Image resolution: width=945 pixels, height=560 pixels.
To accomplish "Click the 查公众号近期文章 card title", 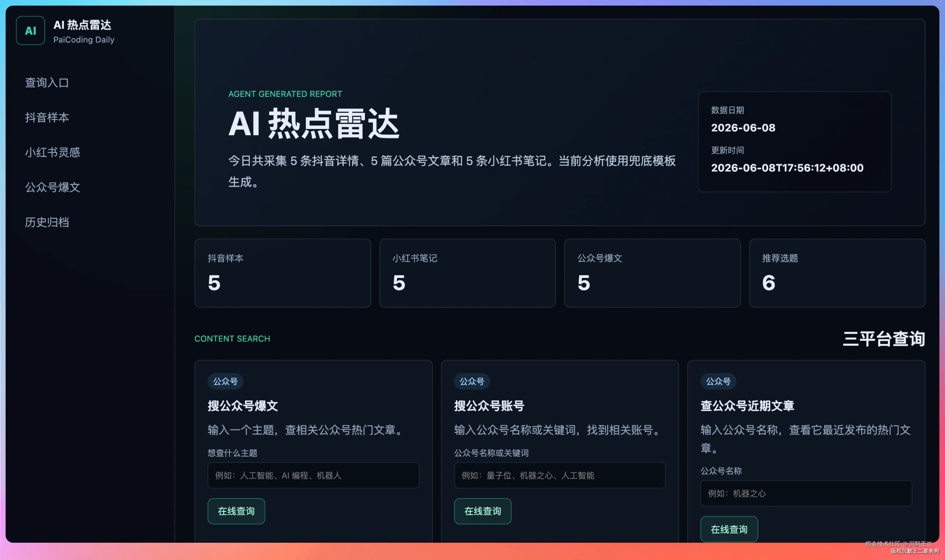I will (748, 406).
